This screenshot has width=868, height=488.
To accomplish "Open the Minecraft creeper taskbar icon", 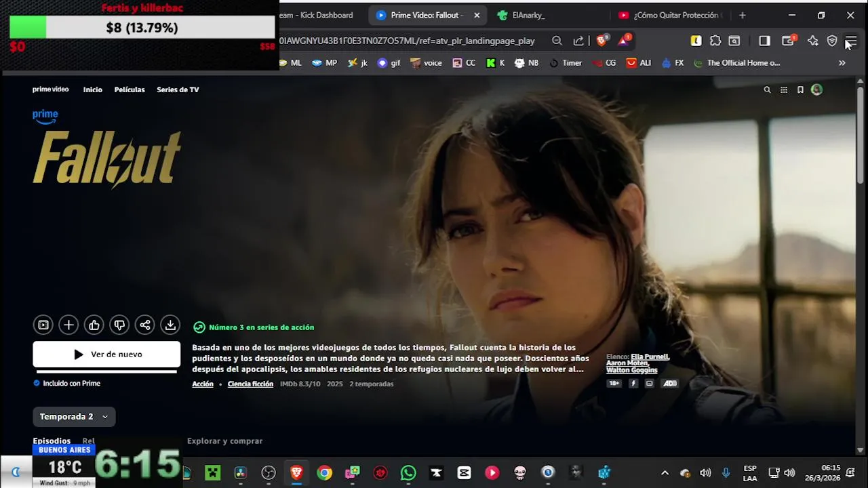I will click(213, 473).
